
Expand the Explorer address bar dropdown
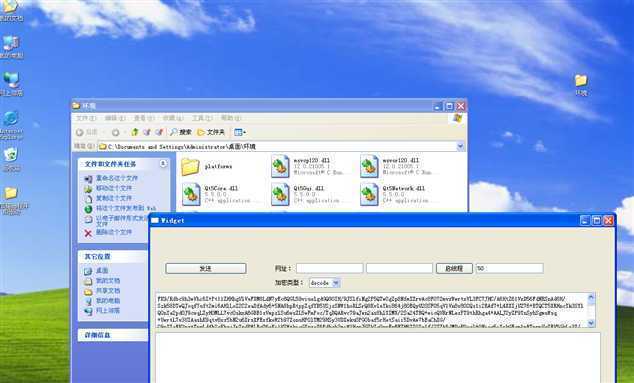coord(460,146)
